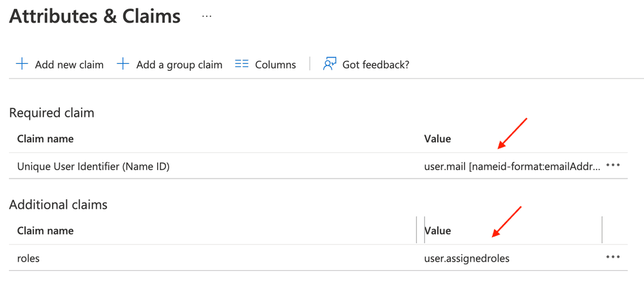
Task: Click the Columns list icon
Action: (x=241, y=64)
